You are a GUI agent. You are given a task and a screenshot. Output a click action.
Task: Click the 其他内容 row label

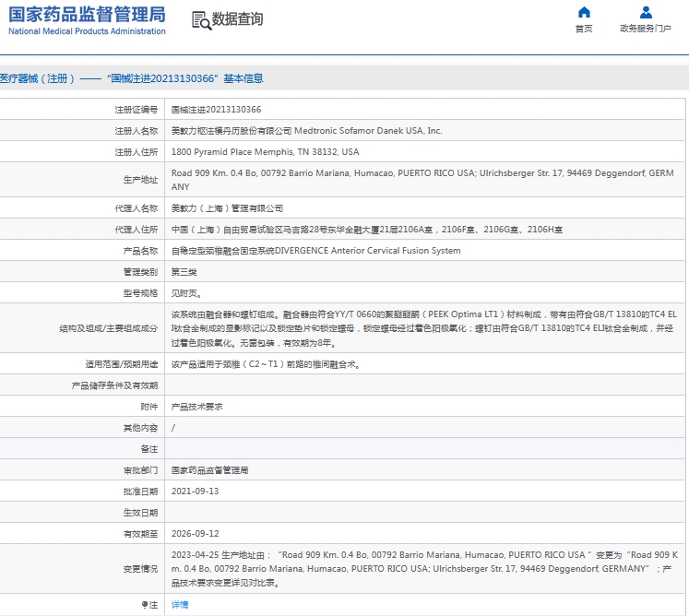click(x=140, y=428)
